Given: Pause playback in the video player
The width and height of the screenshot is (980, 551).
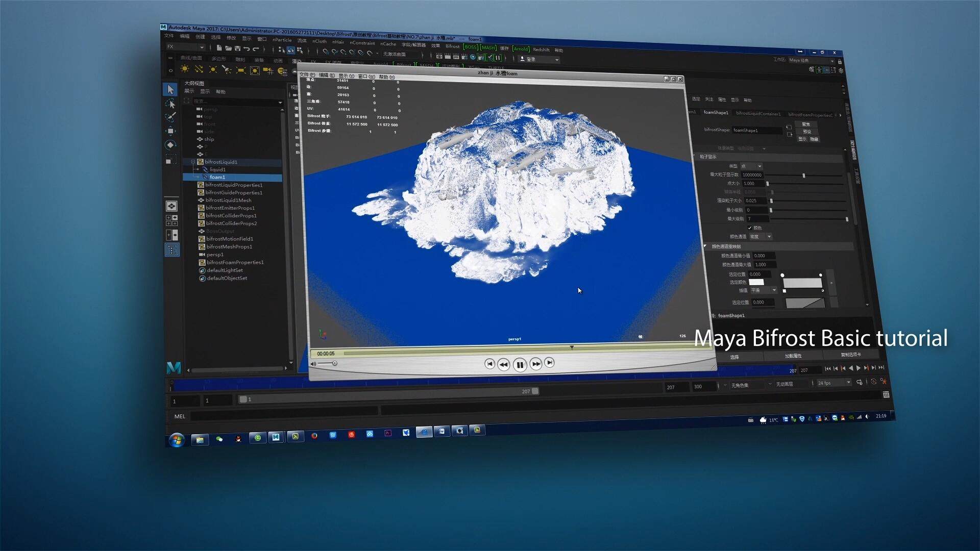Looking at the screenshot, I should (x=520, y=365).
